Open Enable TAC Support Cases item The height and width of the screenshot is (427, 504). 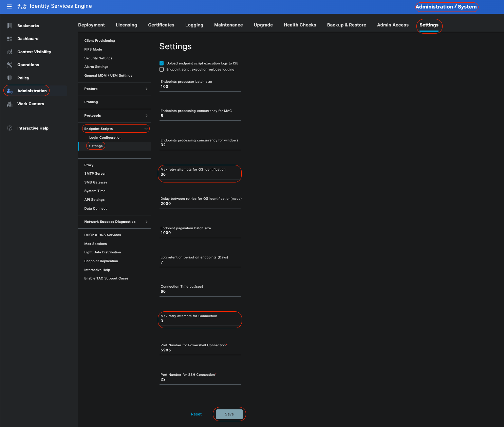[106, 278]
